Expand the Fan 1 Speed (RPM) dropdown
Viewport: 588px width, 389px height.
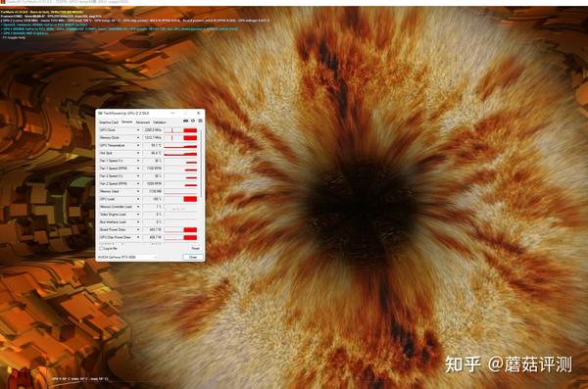[x=138, y=169]
